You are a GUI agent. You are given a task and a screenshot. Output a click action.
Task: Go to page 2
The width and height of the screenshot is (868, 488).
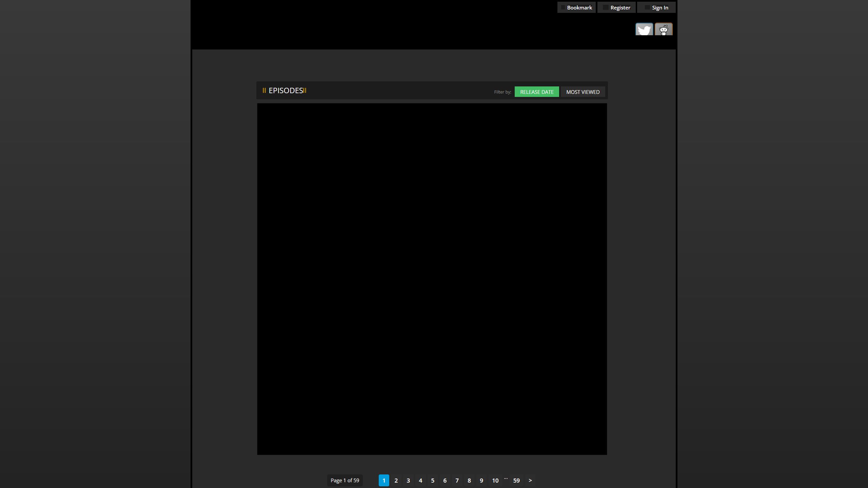click(396, 480)
